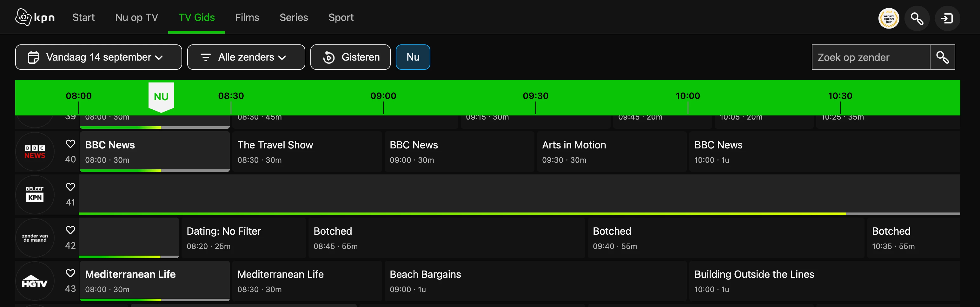Submit channel search with magnifier button
The image size is (980, 307).
(942, 57)
